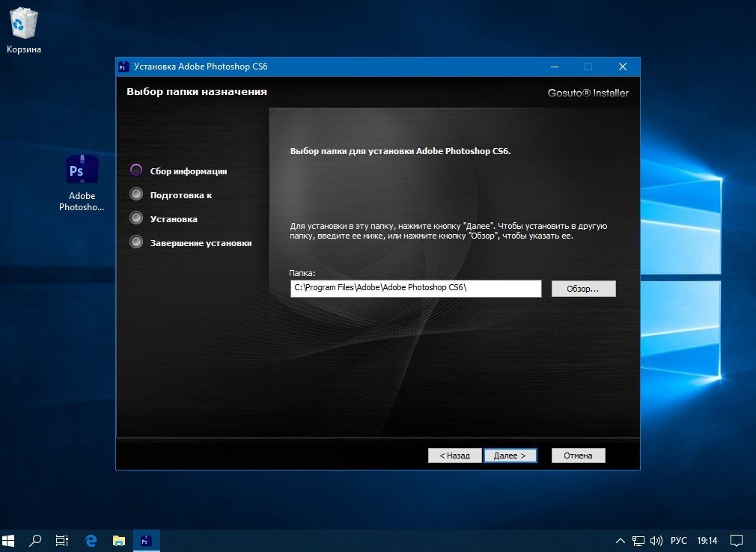Click the Установка Adobe Photoshop CS6 window title
Image resolution: width=756 pixels, height=552 pixels.
201,67
